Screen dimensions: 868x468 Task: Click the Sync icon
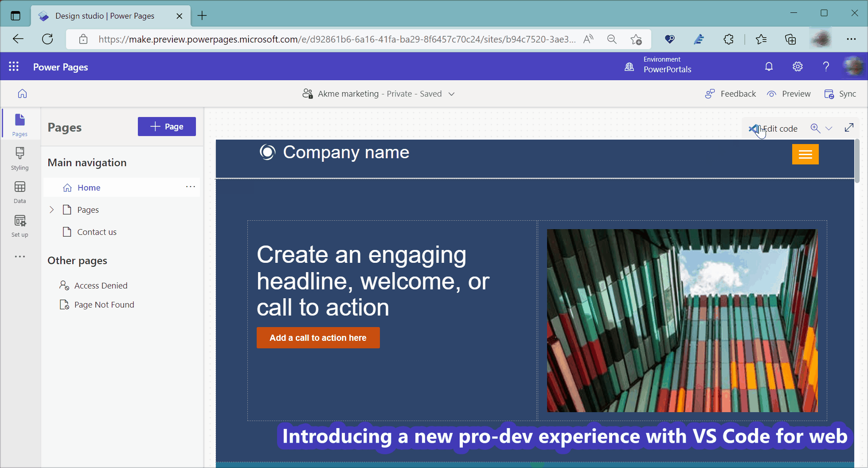point(841,94)
